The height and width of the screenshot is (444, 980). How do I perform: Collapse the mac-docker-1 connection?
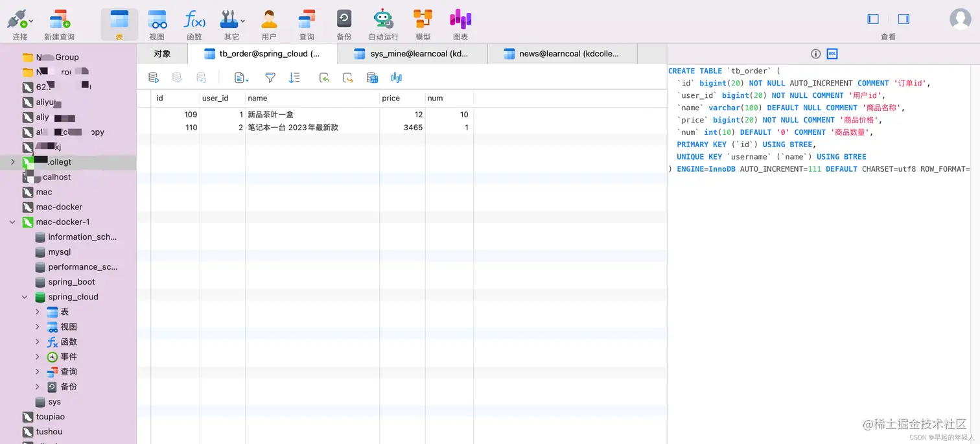[x=12, y=222]
